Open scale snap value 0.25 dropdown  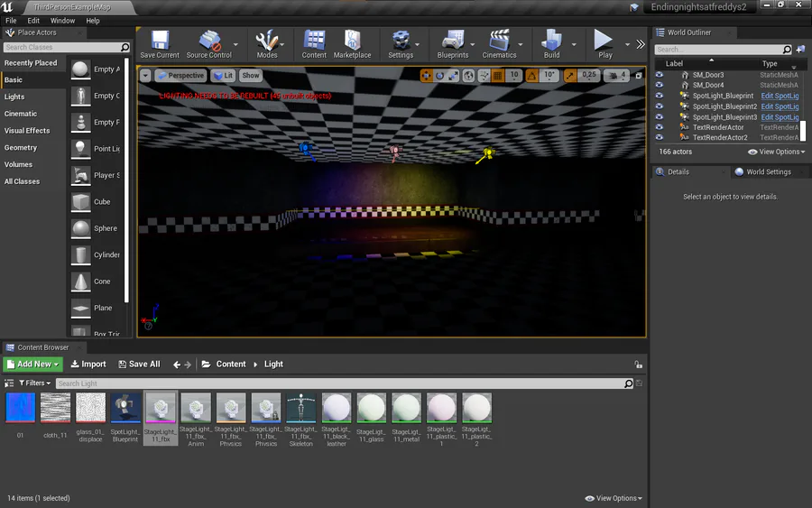tap(588, 76)
